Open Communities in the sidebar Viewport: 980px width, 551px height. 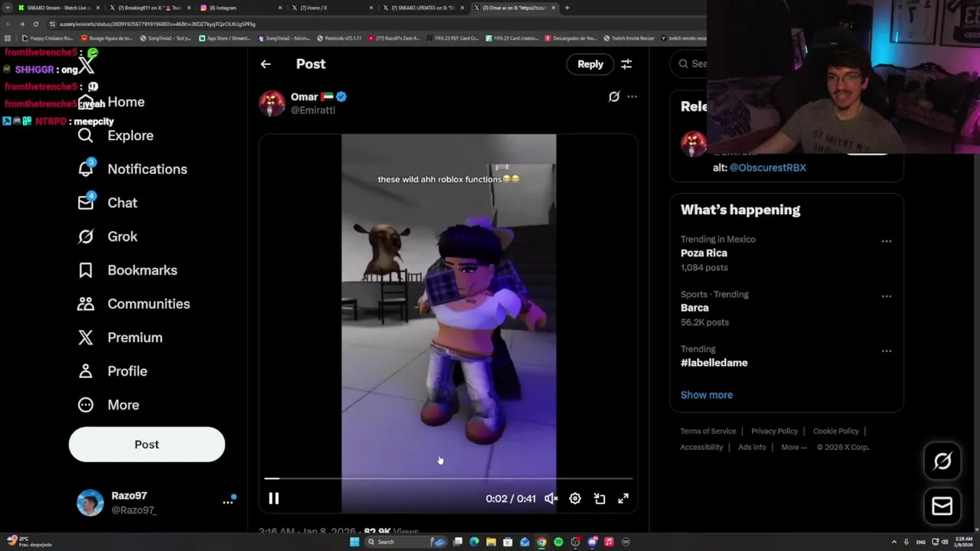133,304
